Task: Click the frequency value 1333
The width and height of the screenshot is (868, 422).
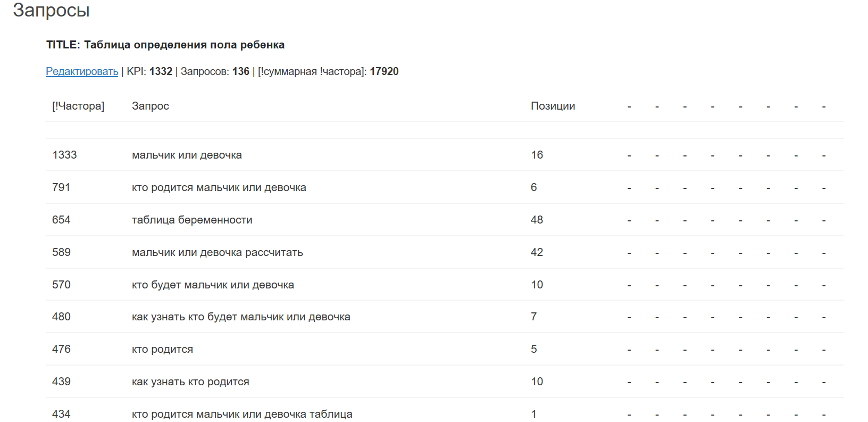Action: click(64, 155)
